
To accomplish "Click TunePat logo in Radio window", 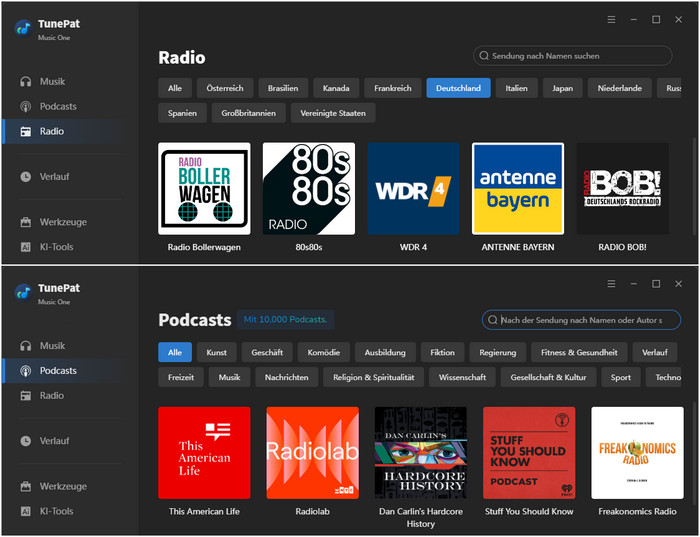I will 23,28.
